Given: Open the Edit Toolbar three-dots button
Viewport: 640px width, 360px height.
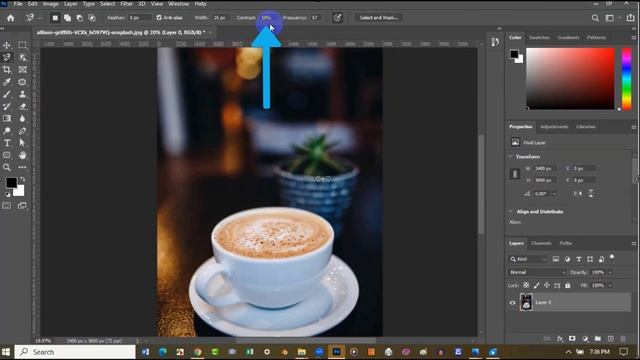Looking at the screenshot, I should pos(22,167).
